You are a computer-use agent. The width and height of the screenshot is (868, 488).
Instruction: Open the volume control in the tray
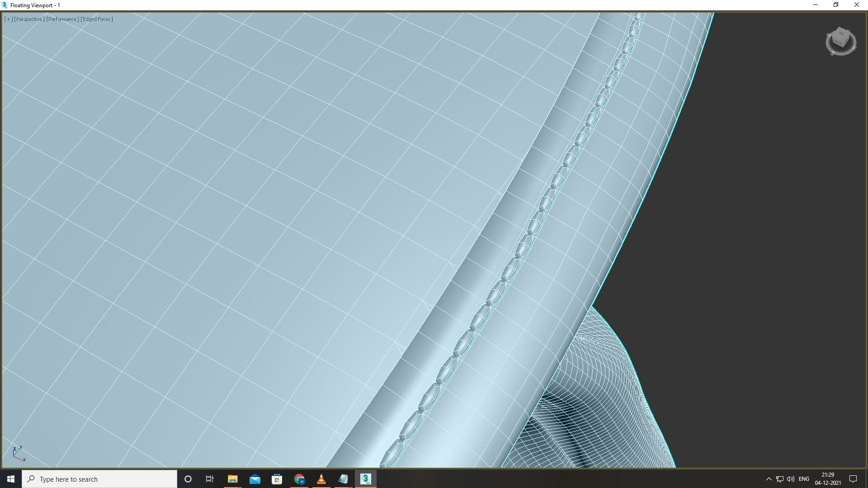791,479
